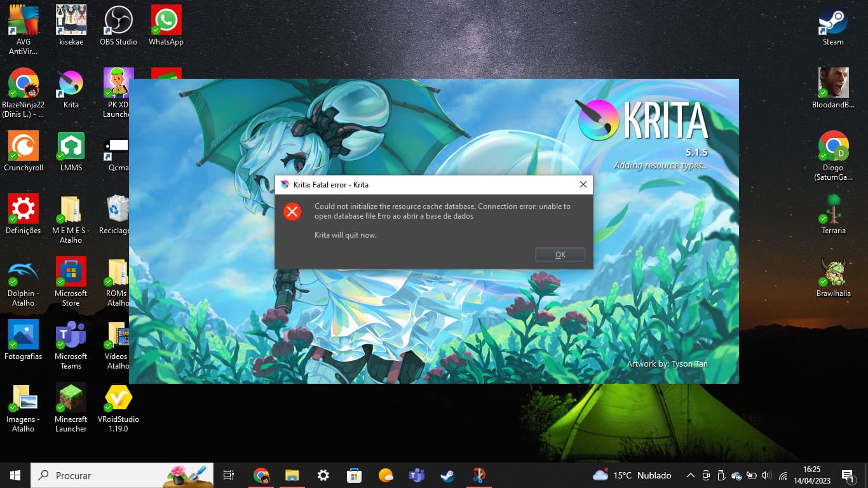Screen dimensions: 868x488
Task: Launch OBS Studio from the desktop
Action: (118, 25)
